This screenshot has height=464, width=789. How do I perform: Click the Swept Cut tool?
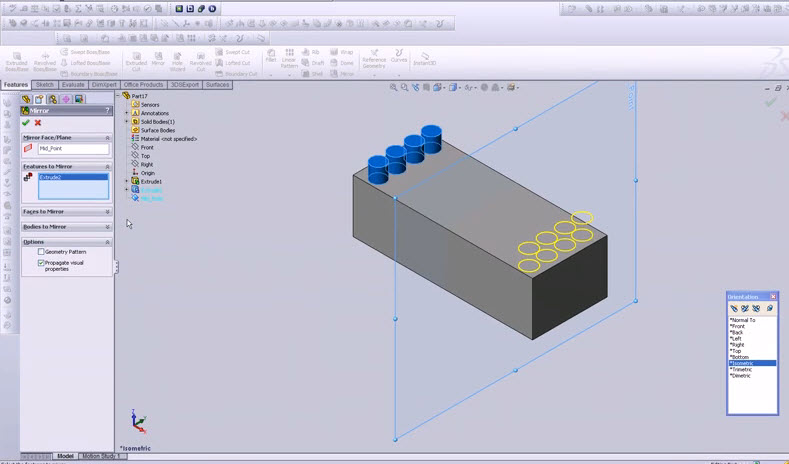point(232,52)
